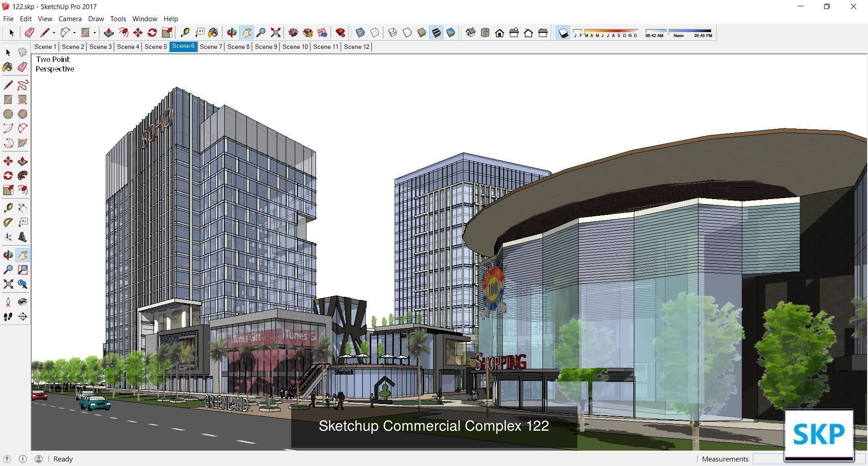Choose 3D Text tool in side toolbar

[x=22, y=237]
